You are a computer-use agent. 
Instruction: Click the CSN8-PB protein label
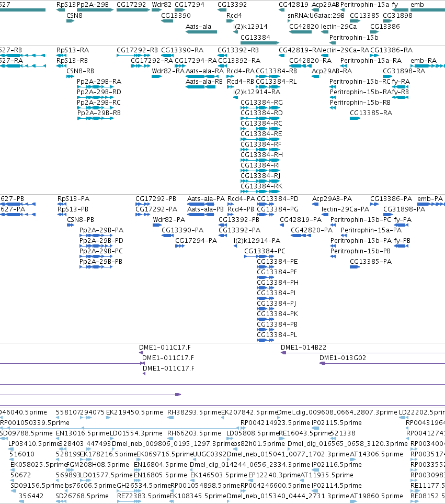80,219
